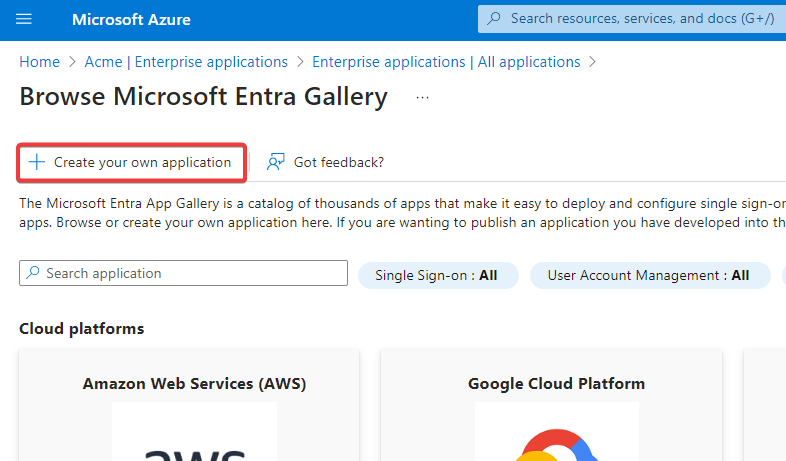
Task: Click magnifier icon in Search application box
Action: pyautogui.click(x=33, y=273)
